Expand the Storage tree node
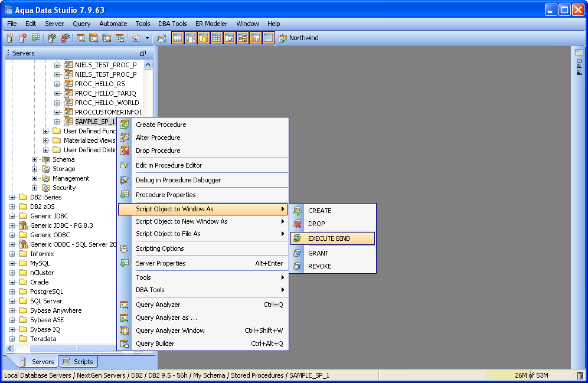 pos(34,169)
